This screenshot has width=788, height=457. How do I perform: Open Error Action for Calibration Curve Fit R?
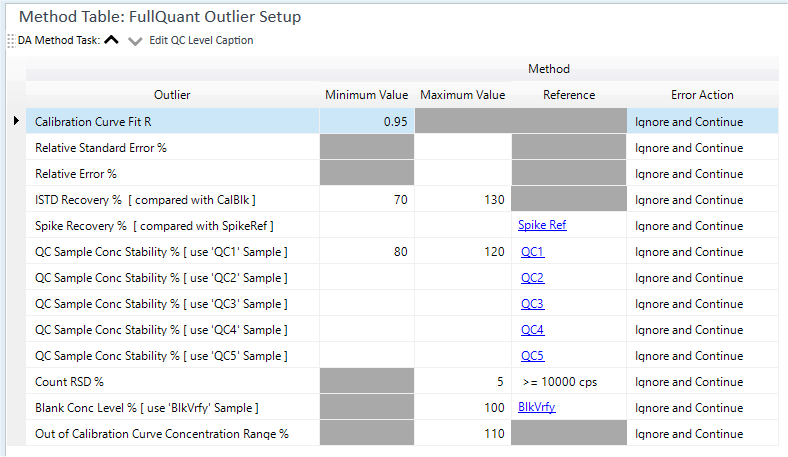point(703,121)
